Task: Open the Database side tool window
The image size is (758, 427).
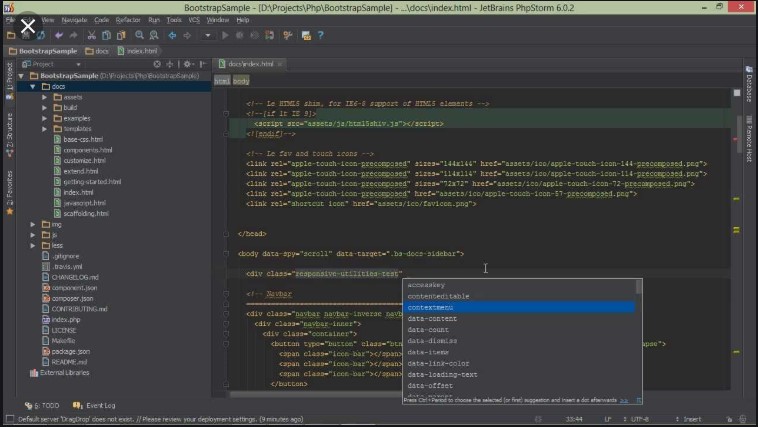Action: (x=749, y=84)
